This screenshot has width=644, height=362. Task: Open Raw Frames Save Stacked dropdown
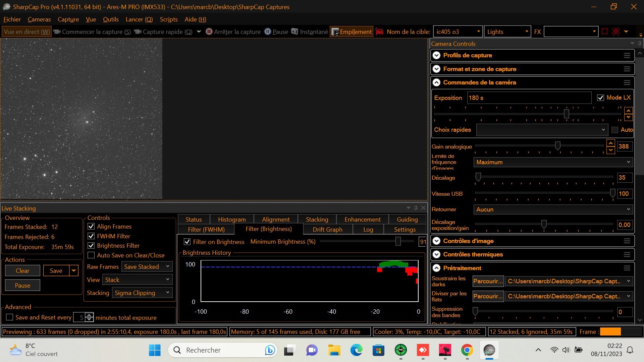(147, 267)
